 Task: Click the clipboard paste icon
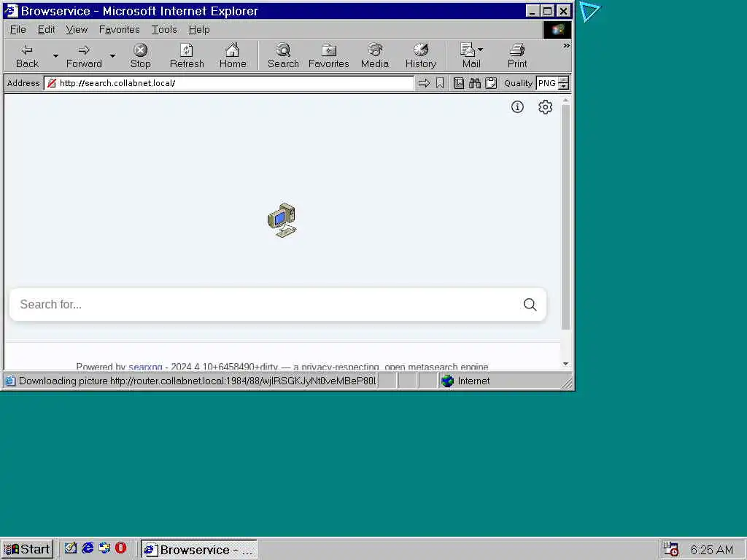click(491, 83)
